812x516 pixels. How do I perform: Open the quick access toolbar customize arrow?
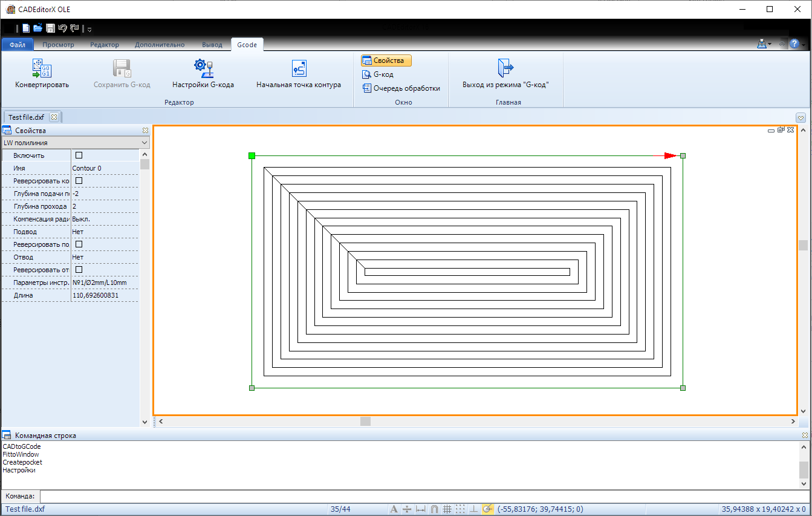(x=89, y=29)
